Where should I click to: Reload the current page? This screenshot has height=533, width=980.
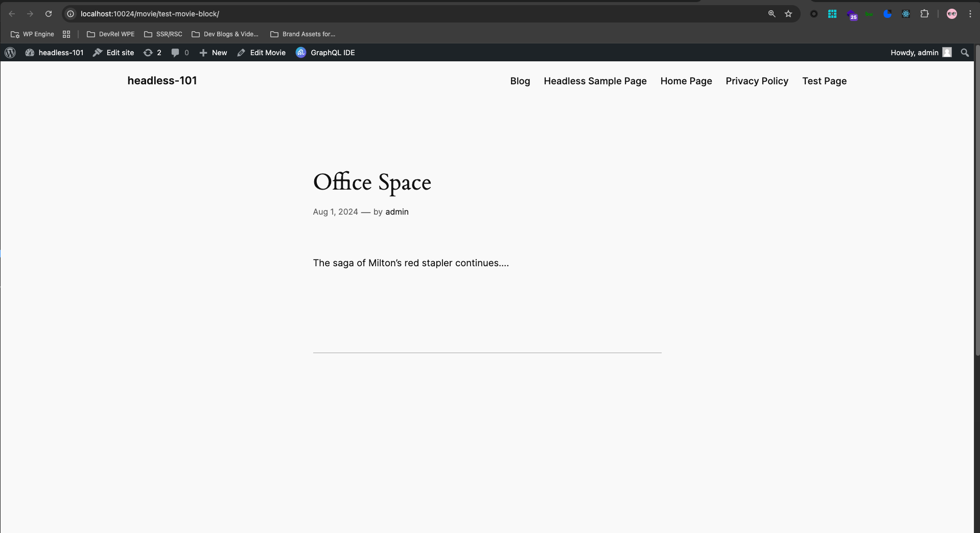[49, 14]
